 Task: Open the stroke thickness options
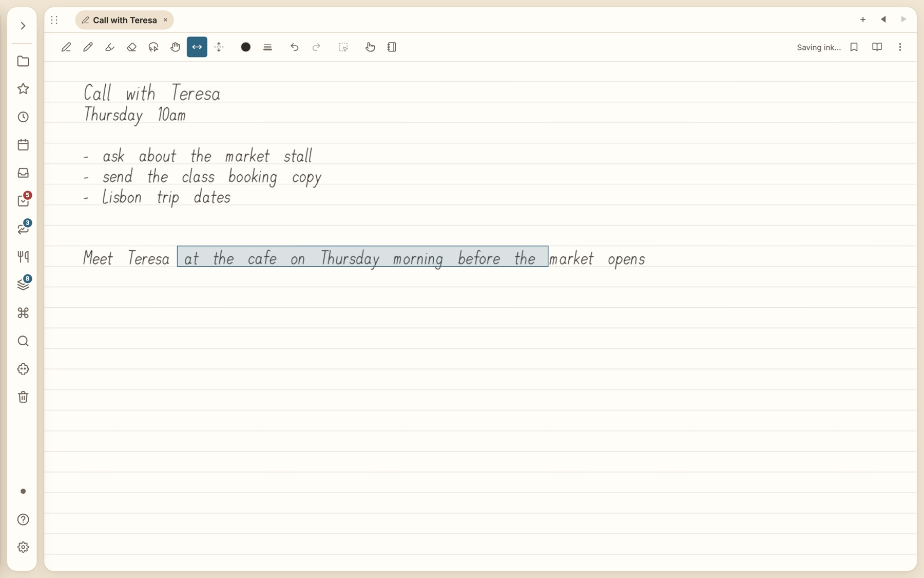[267, 47]
